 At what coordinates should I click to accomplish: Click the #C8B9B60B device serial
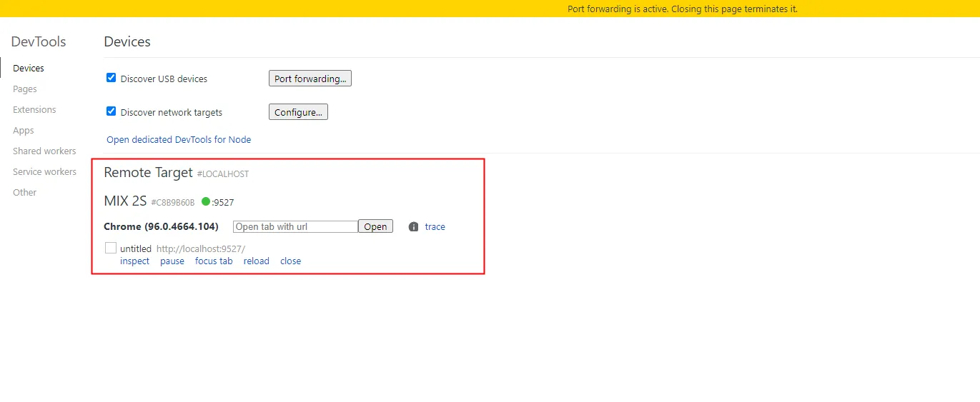[x=173, y=203]
